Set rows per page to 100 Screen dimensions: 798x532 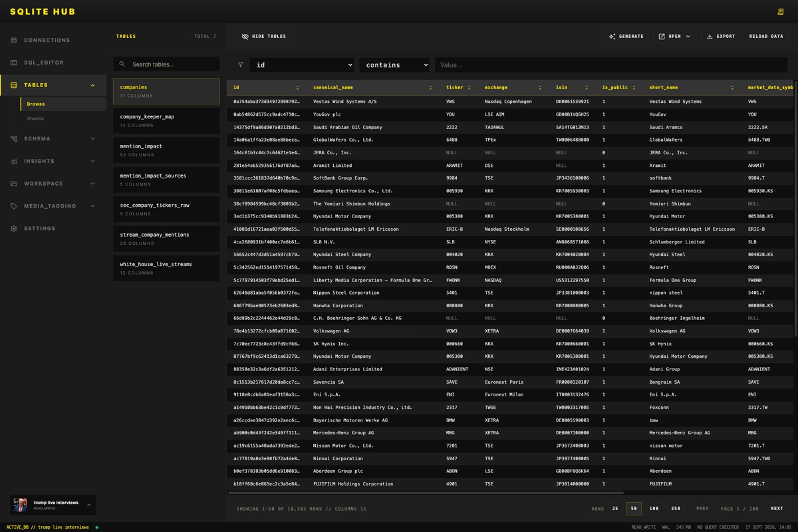(654, 509)
